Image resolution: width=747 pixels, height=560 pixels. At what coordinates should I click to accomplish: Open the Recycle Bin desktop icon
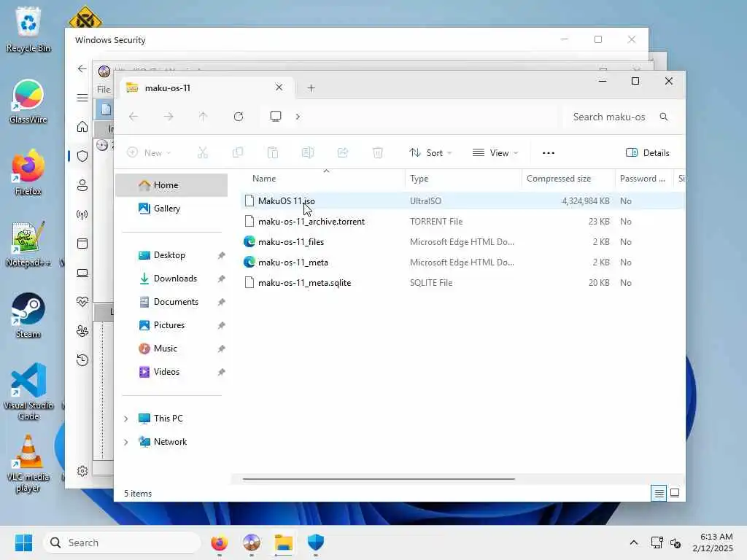(28, 29)
